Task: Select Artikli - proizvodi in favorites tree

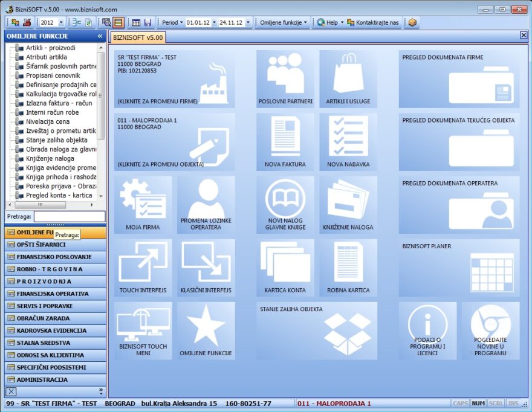Action: (51, 48)
